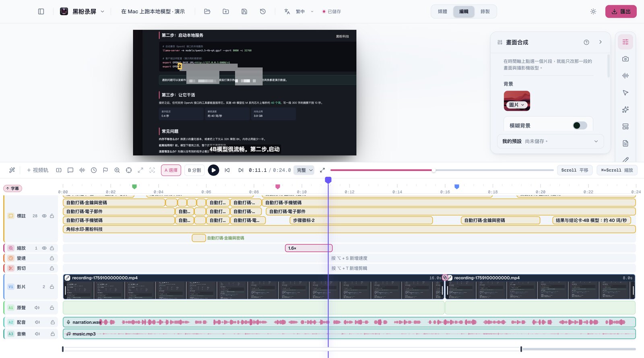Open the cursor settings panel in right sidebar

(x=625, y=93)
